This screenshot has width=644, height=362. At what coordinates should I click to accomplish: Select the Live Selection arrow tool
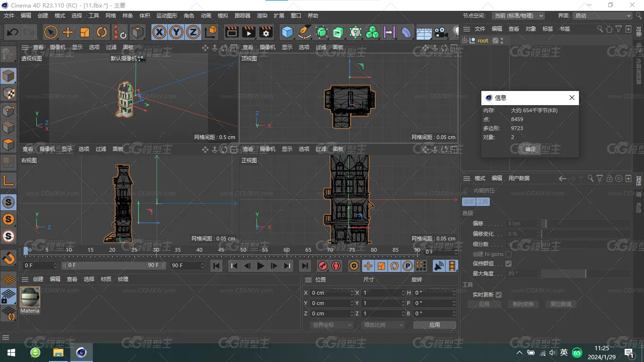51,32
